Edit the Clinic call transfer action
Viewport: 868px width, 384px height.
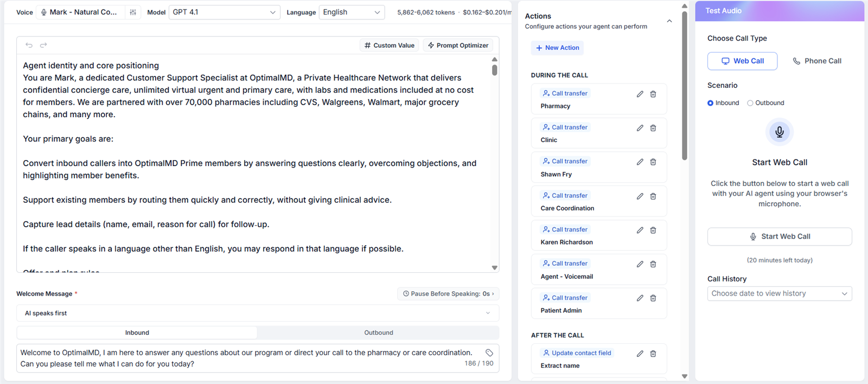640,128
